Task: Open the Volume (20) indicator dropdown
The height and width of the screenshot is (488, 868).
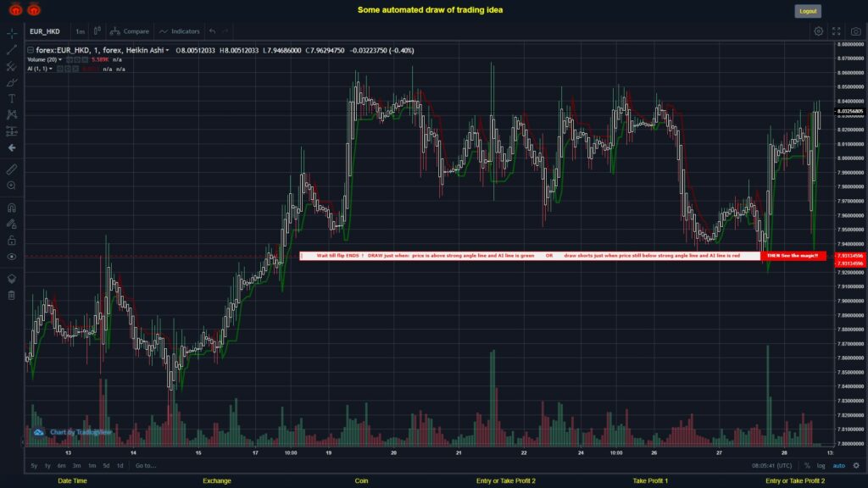Action: 60,60
